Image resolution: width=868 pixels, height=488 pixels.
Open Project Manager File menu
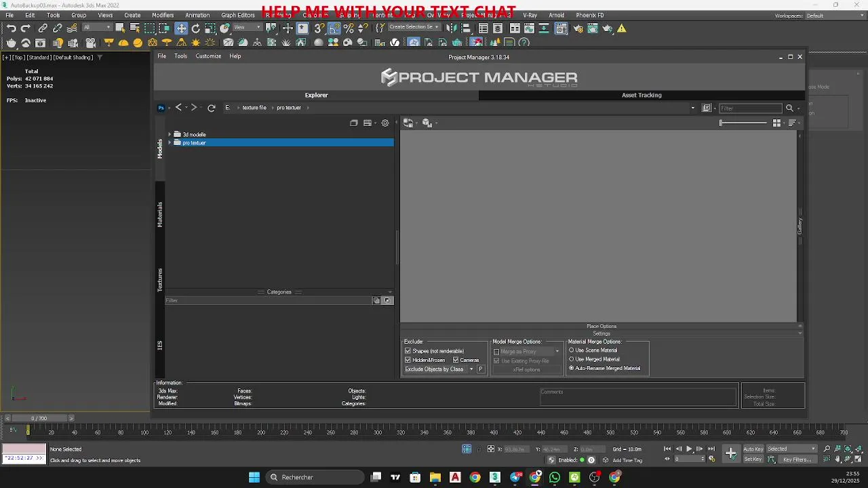pyautogui.click(x=161, y=56)
